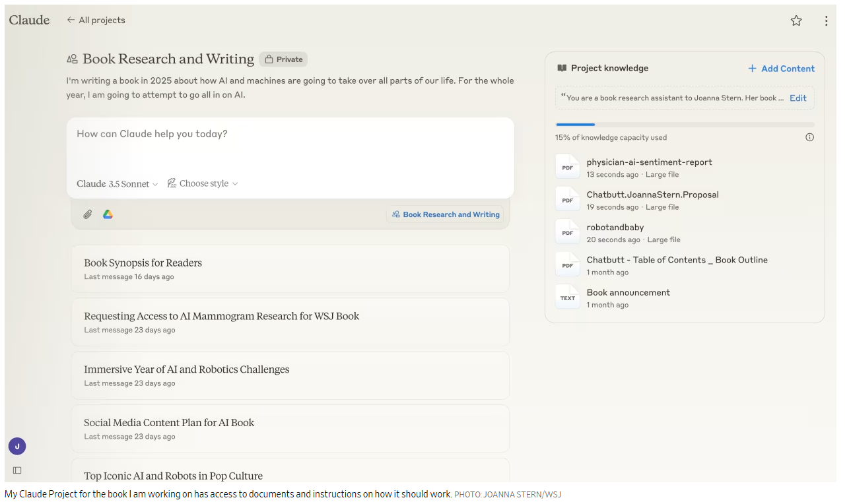The height and width of the screenshot is (504, 849).
Task: Click TEXT icon for Book announcement
Action: coord(568,297)
